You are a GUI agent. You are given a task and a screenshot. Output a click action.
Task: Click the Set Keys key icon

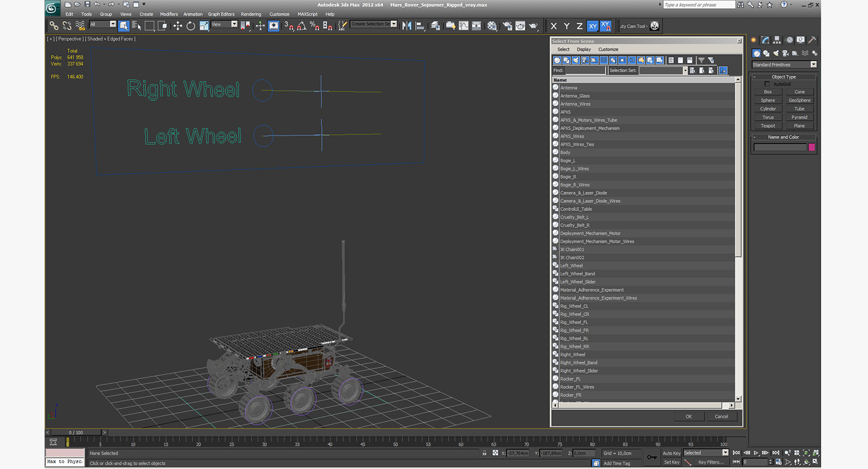pos(652,457)
